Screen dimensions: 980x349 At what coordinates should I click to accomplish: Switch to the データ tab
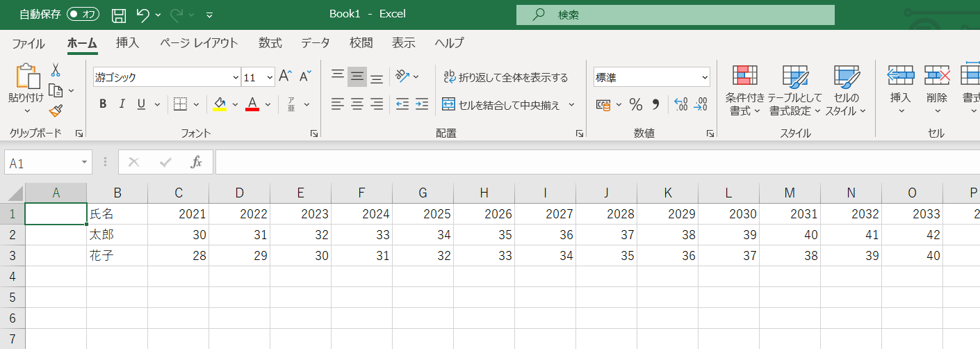pyautogui.click(x=316, y=43)
